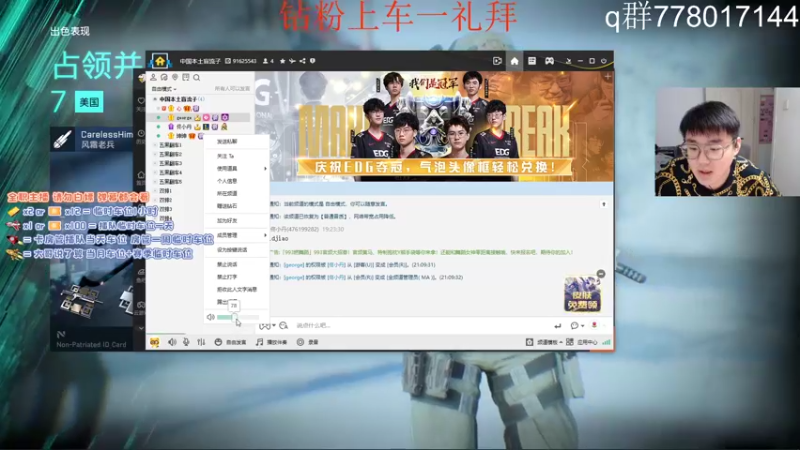Click the EDG championship banner

click(x=434, y=126)
